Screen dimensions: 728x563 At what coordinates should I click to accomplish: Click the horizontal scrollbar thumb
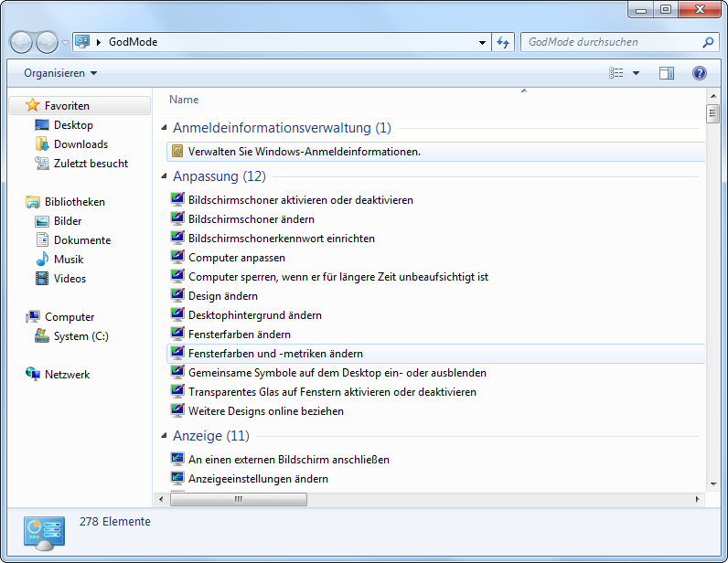coord(239,499)
